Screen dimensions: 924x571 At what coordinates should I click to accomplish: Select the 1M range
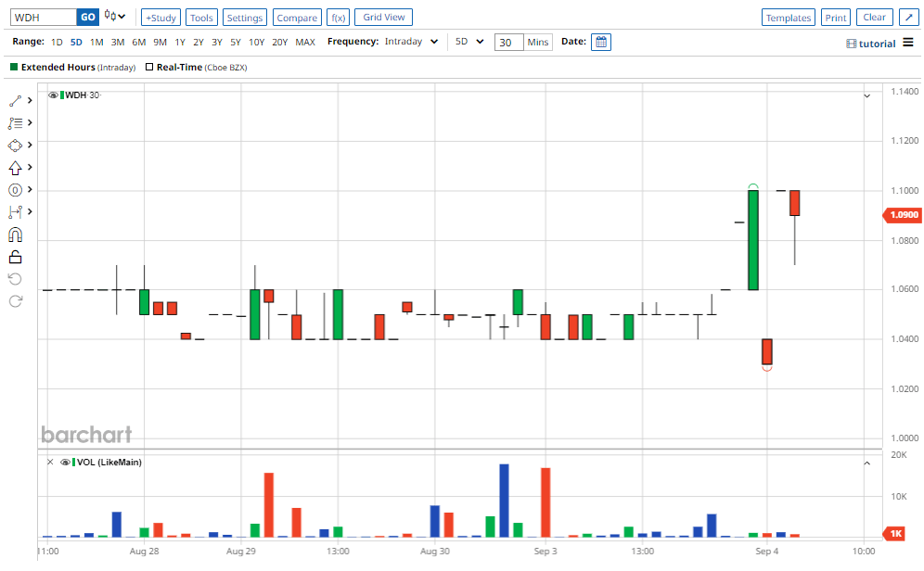pyautogui.click(x=96, y=43)
